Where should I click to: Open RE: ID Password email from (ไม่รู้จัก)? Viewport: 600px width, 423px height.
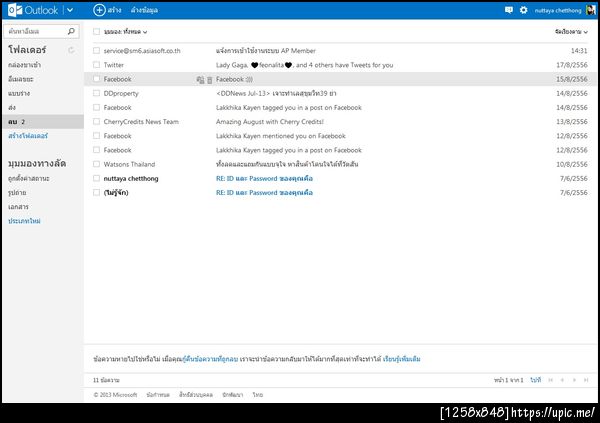(x=264, y=193)
